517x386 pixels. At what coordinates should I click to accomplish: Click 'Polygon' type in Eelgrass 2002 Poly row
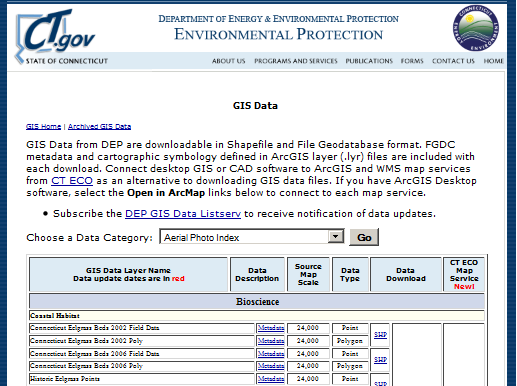(350, 341)
